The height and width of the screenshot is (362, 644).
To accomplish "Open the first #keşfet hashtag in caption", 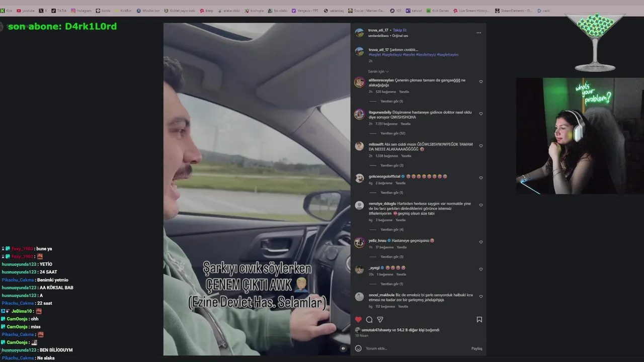I will click(x=374, y=54).
